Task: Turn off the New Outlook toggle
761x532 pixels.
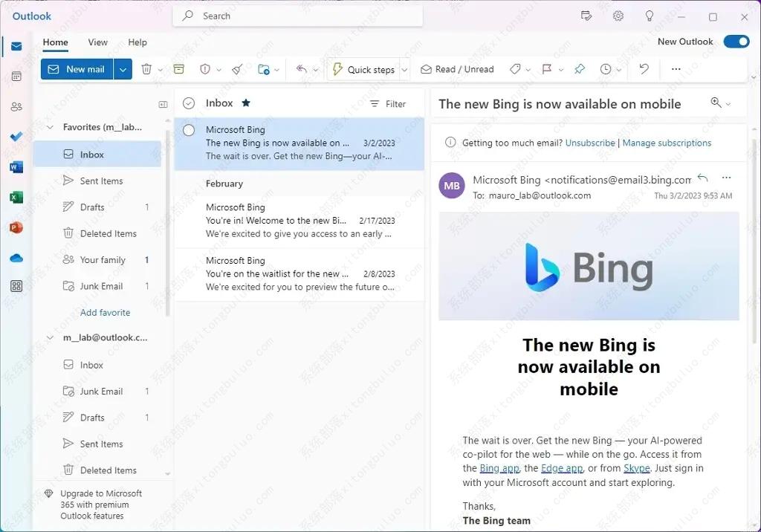Action: 736,42
